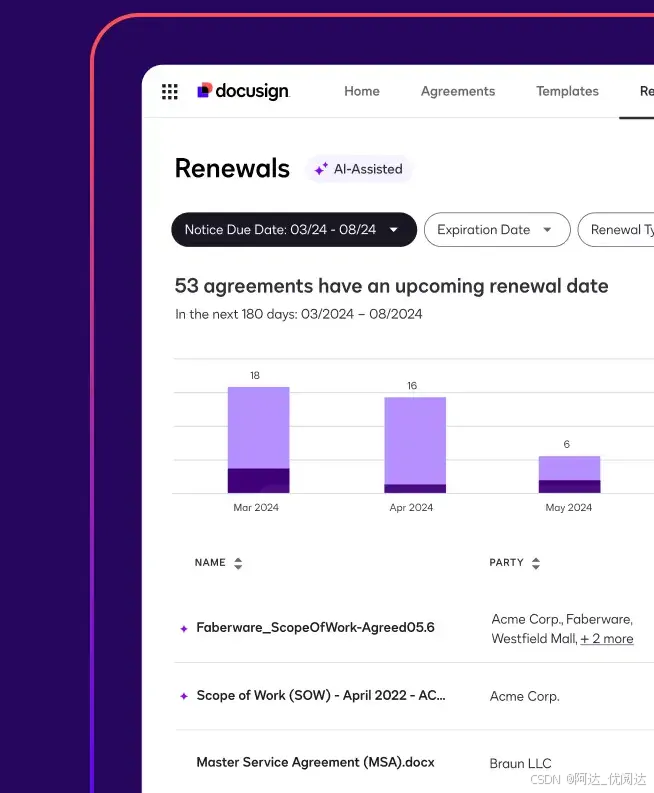Click the 'May 2024' axis label

tap(569, 507)
